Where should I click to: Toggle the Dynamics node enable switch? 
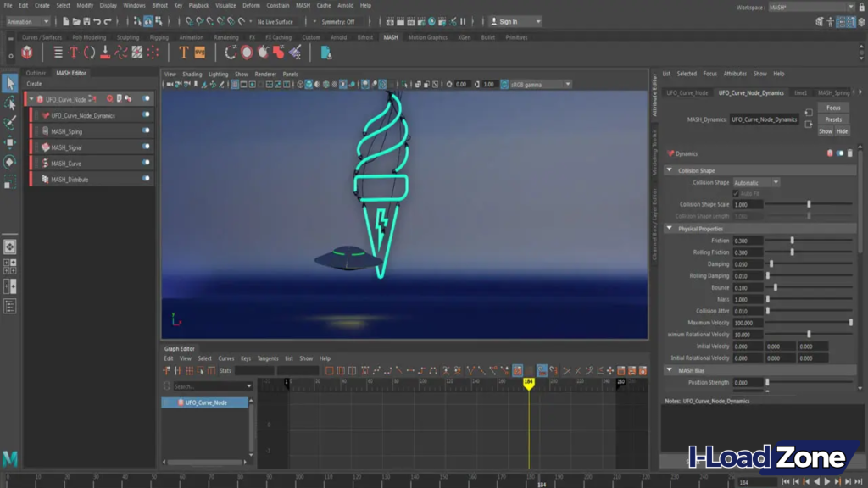click(x=840, y=152)
